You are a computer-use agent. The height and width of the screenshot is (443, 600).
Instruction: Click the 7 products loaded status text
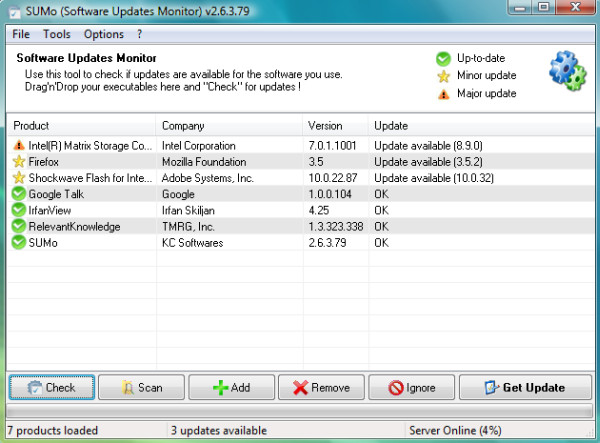click(x=53, y=430)
